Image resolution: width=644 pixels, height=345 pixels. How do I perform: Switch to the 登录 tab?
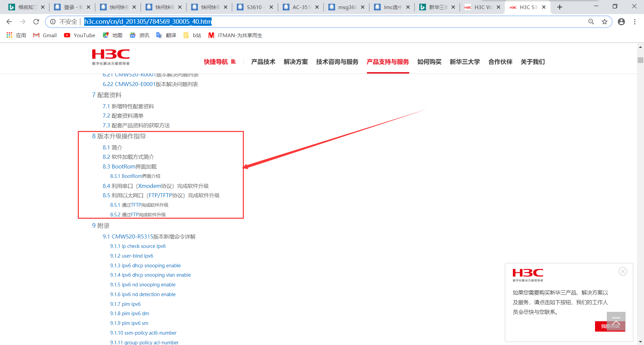(73, 7)
